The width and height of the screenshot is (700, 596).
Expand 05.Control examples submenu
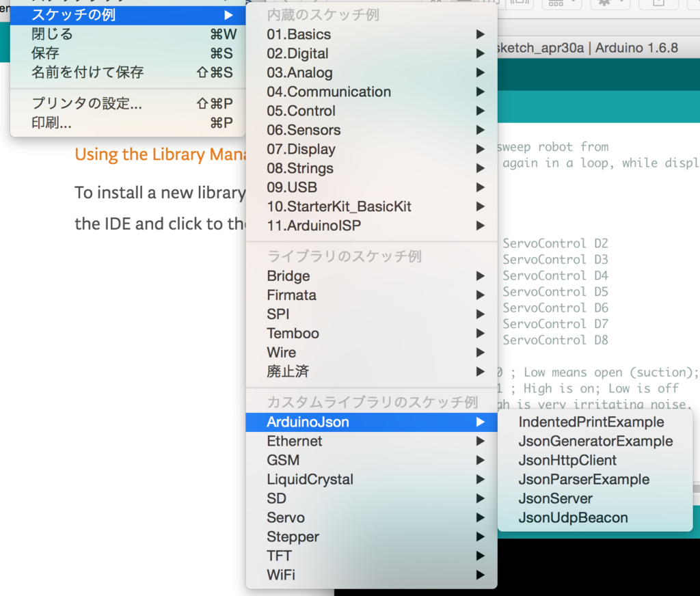[371, 111]
